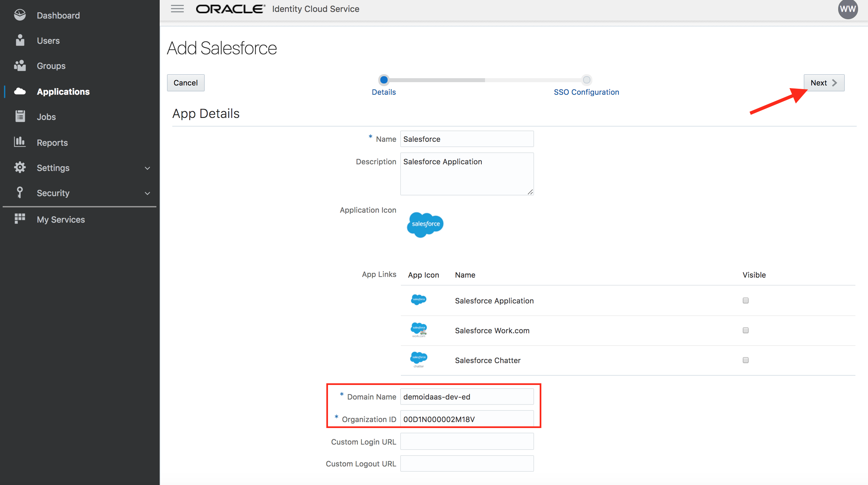Screen dimensions: 868x485
Task: Focus the Custom Logout URL field
Action: 467,463
